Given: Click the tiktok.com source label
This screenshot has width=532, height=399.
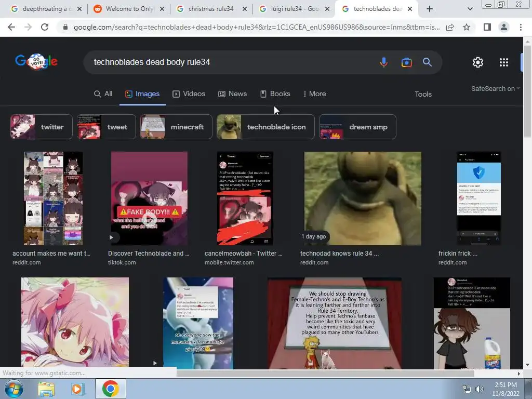Looking at the screenshot, I should pyautogui.click(x=122, y=262).
